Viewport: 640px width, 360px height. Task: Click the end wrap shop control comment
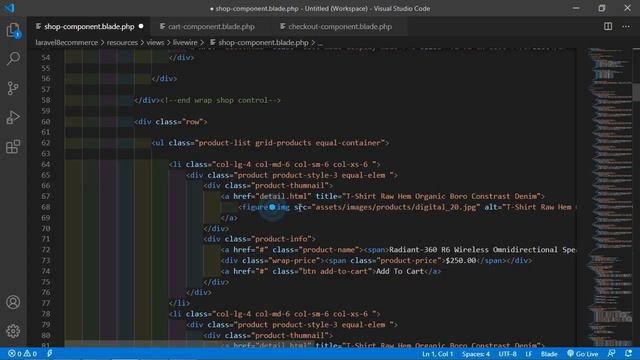220,100
